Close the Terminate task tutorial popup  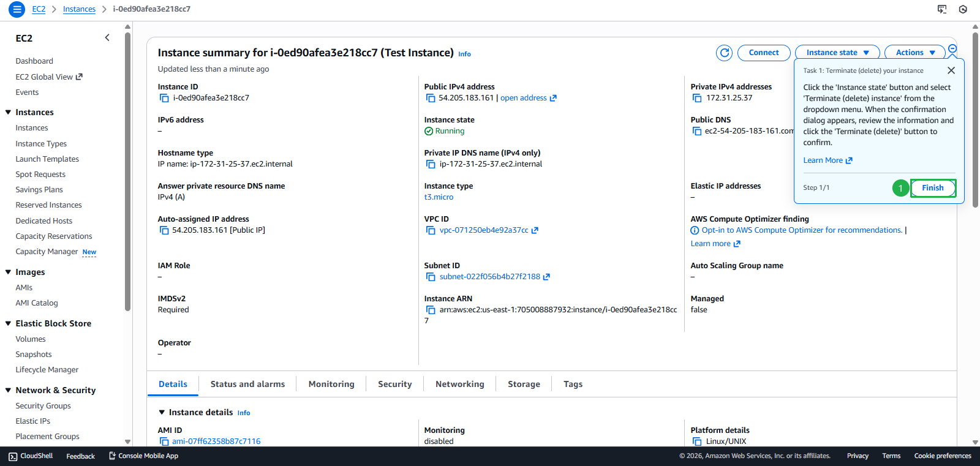pos(951,70)
